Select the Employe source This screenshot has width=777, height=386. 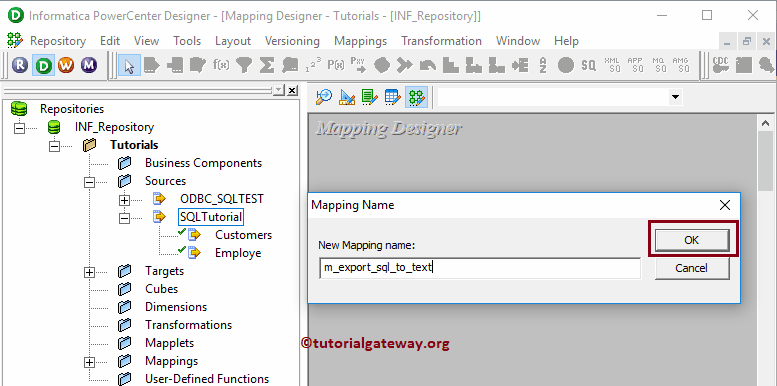pos(238,253)
